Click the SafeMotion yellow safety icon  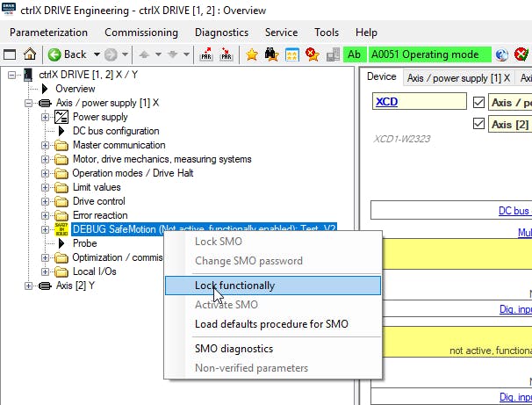(x=61, y=229)
